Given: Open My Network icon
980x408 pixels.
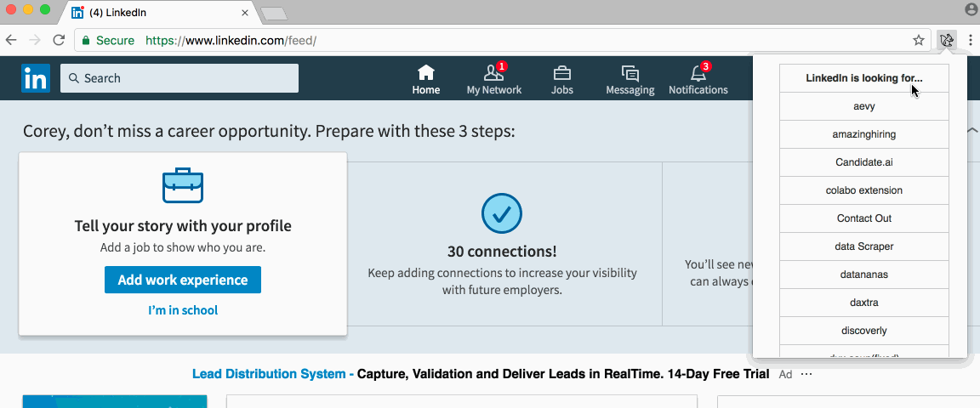Looking at the screenshot, I should click(x=493, y=73).
